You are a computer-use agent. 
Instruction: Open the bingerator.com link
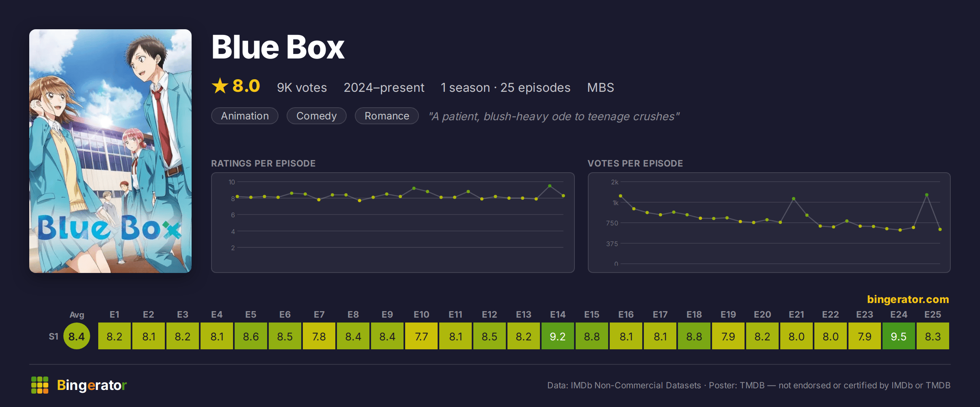coord(908,299)
